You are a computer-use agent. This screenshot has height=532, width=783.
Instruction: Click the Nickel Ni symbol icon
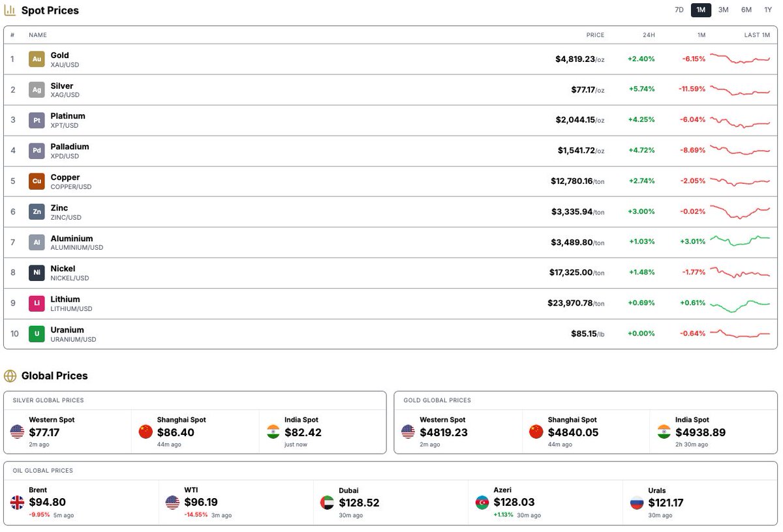point(37,273)
